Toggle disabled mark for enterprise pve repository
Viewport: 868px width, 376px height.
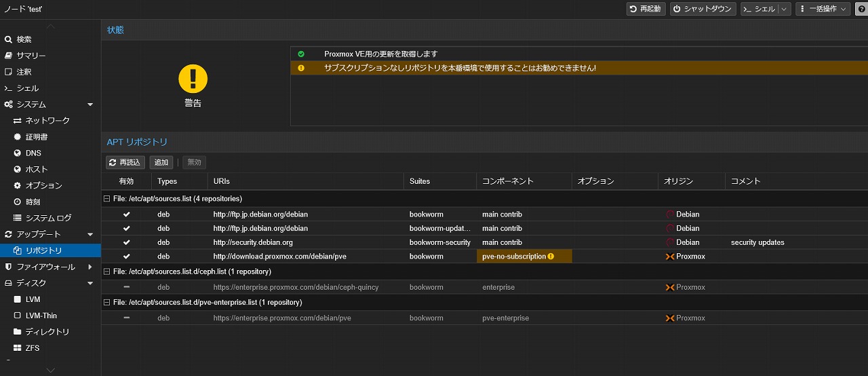126,318
